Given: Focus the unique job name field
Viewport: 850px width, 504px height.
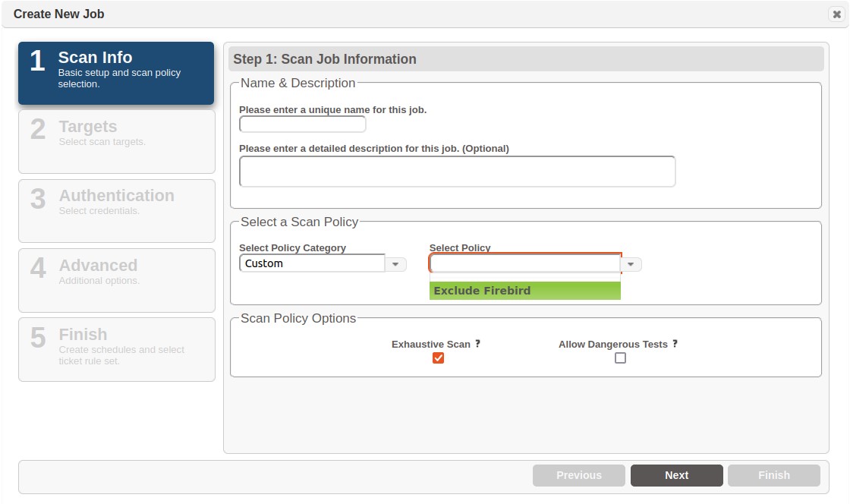Looking at the screenshot, I should coord(302,124).
